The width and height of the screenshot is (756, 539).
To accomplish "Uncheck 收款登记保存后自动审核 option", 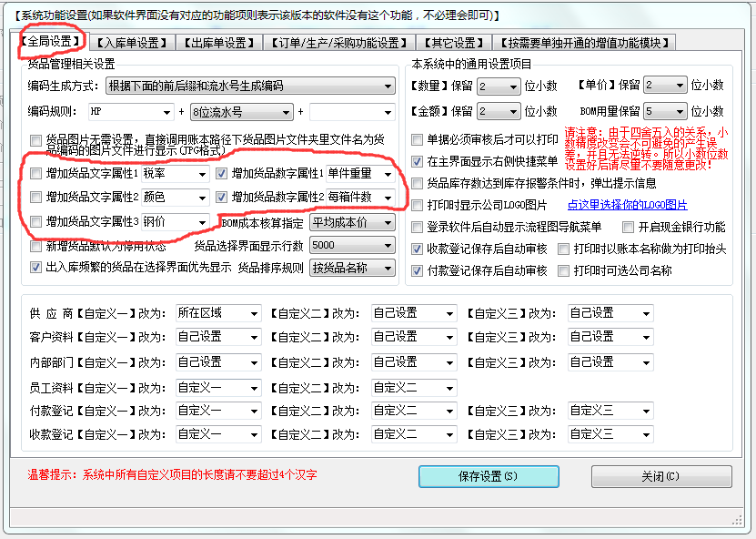I will click(x=418, y=249).
